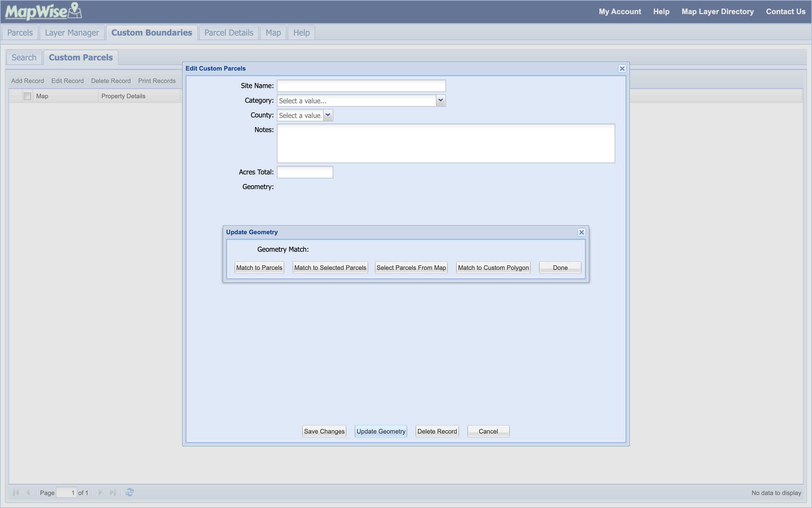The height and width of the screenshot is (508, 812).
Task: Switch to the Map tab
Action: pos(273,32)
